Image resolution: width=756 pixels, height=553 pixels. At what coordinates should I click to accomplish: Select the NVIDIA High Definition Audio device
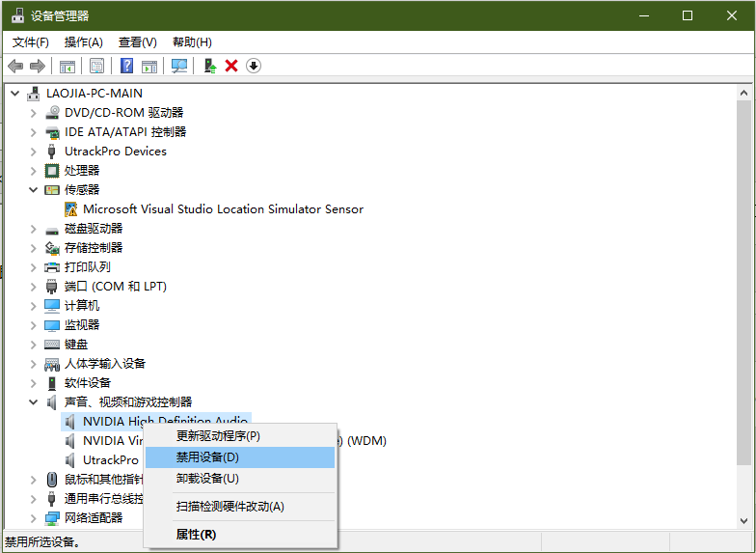(166, 421)
